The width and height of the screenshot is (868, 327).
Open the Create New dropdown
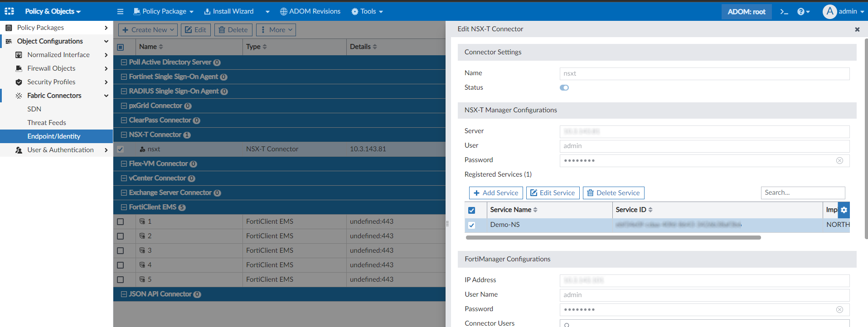click(148, 30)
